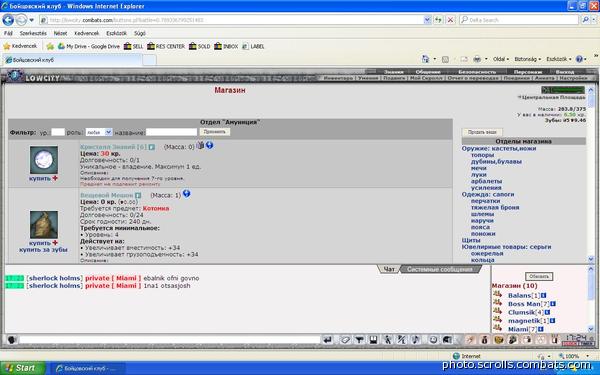Open the Szerkesztés menu

click(33, 33)
